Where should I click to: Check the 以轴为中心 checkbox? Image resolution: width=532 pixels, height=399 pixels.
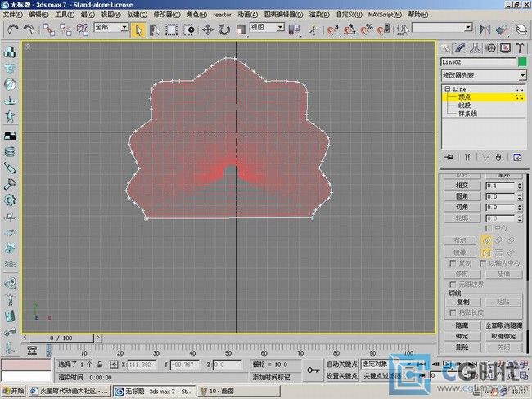483,263
